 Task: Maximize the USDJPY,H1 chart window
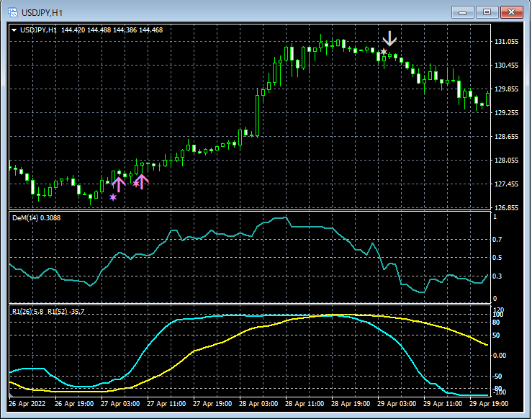point(487,12)
